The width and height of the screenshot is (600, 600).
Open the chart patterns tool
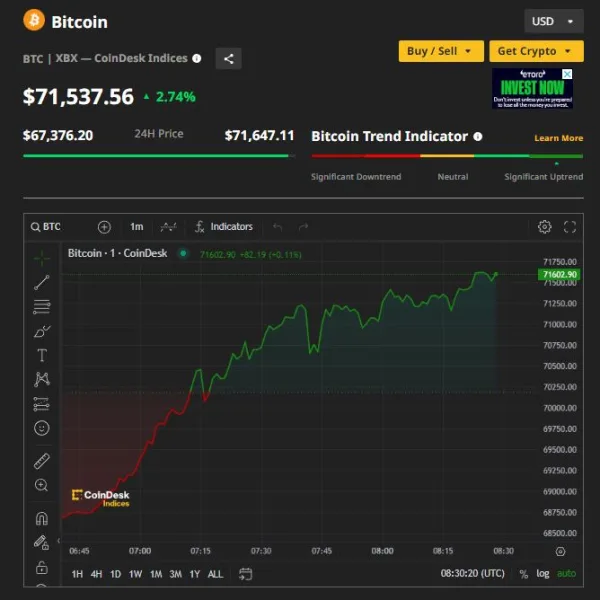tap(42, 379)
